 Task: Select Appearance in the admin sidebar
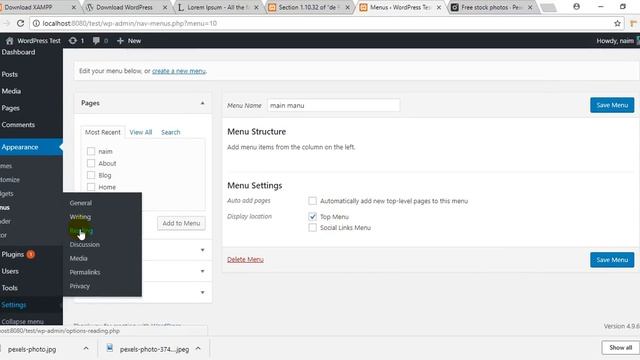(20, 147)
